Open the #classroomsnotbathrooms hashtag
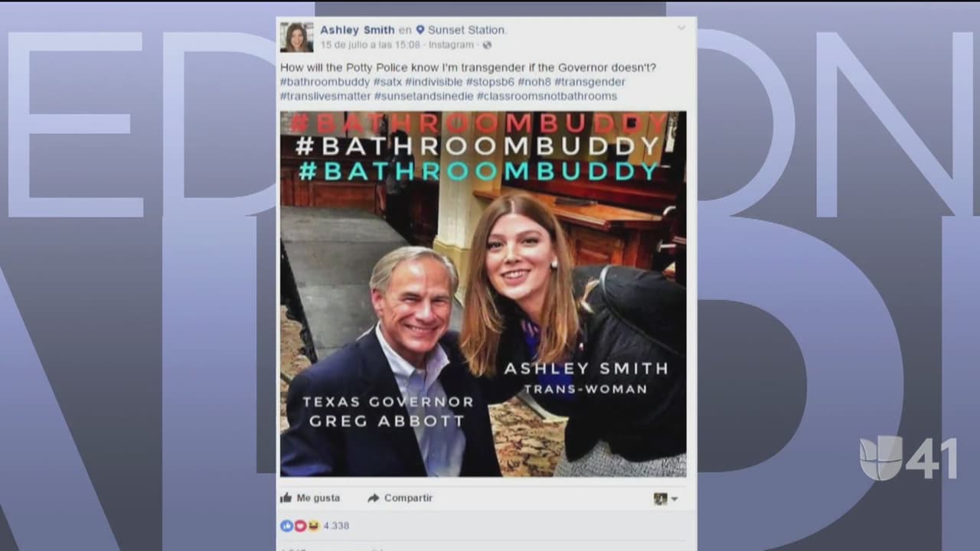The height and width of the screenshot is (551, 980). pos(547,96)
